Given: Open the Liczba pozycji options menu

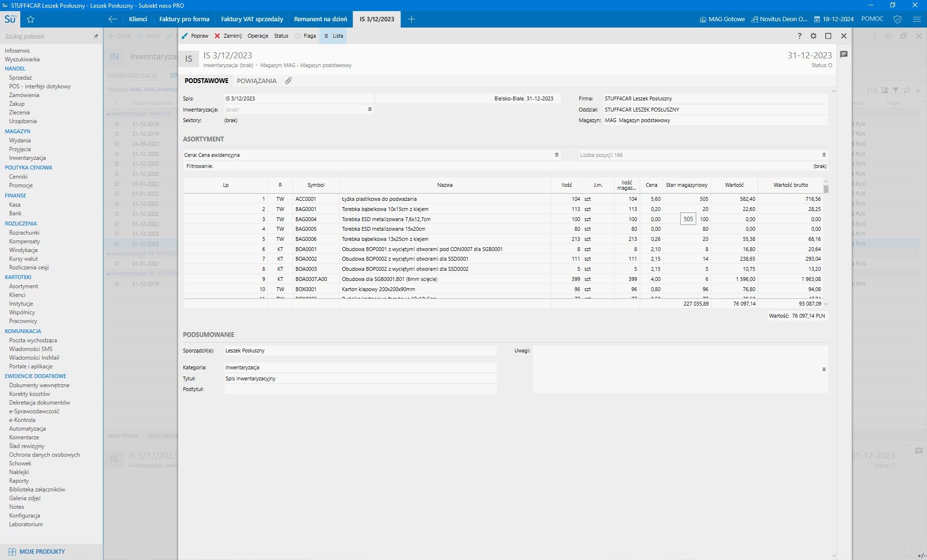Looking at the screenshot, I should click(x=824, y=155).
